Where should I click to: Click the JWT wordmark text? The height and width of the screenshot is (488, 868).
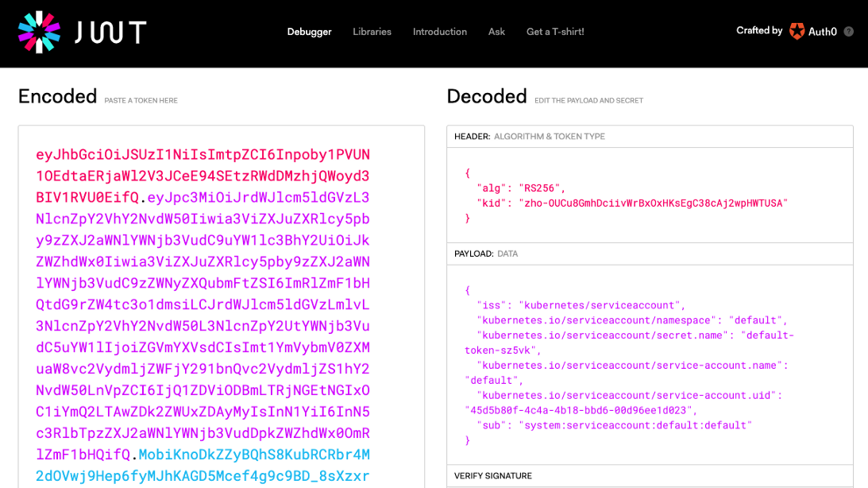point(110,33)
